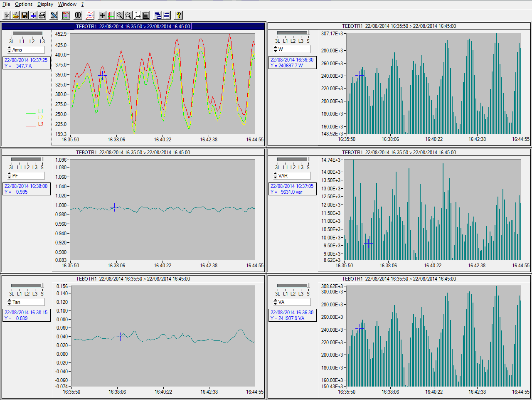Tile windows with the stacked windows icon
532x409 pixels.
(x=167, y=15)
